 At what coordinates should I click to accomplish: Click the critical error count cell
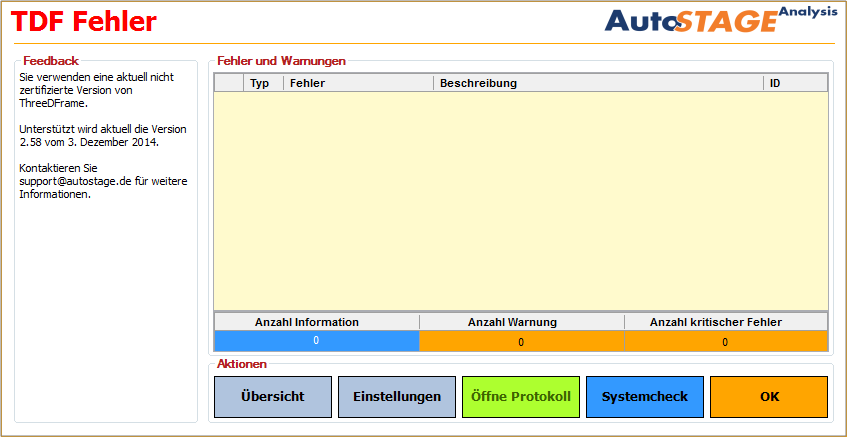click(726, 342)
